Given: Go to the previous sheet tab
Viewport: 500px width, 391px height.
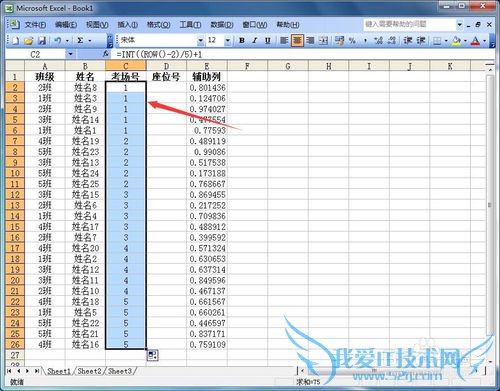Looking at the screenshot, I should pos(18,371).
